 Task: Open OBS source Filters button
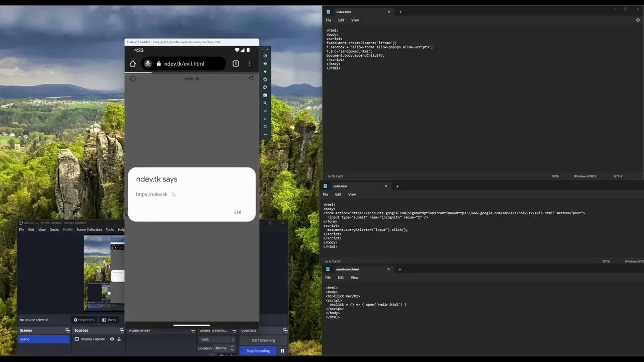click(x=109, y=320)
